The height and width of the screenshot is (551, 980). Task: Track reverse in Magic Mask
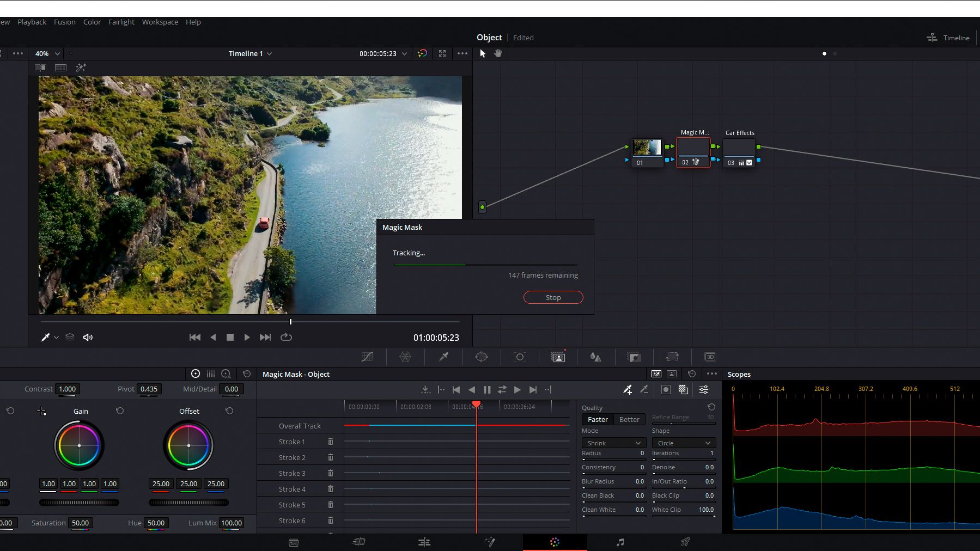pos(472,390)
